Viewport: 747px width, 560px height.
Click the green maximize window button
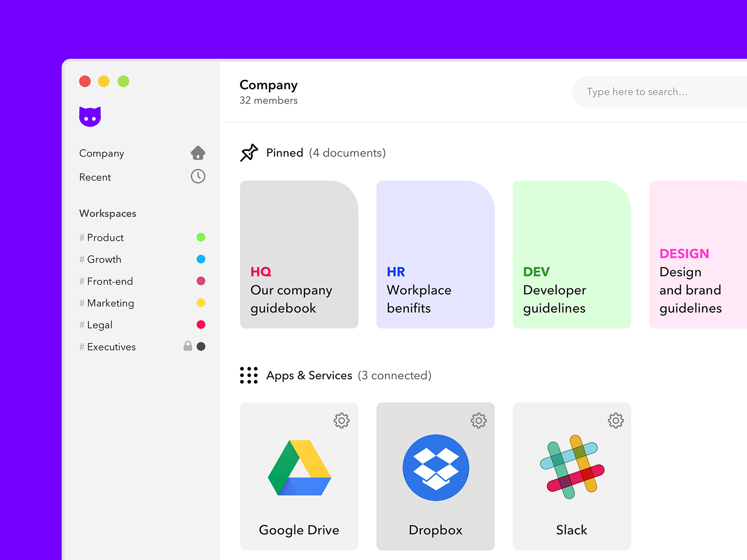click(123, 81)
